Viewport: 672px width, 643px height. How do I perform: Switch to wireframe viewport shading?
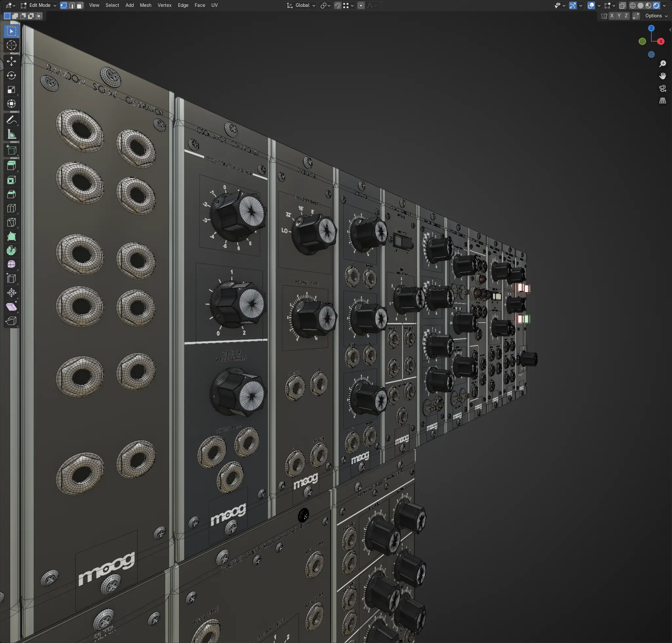coord(633,6)
